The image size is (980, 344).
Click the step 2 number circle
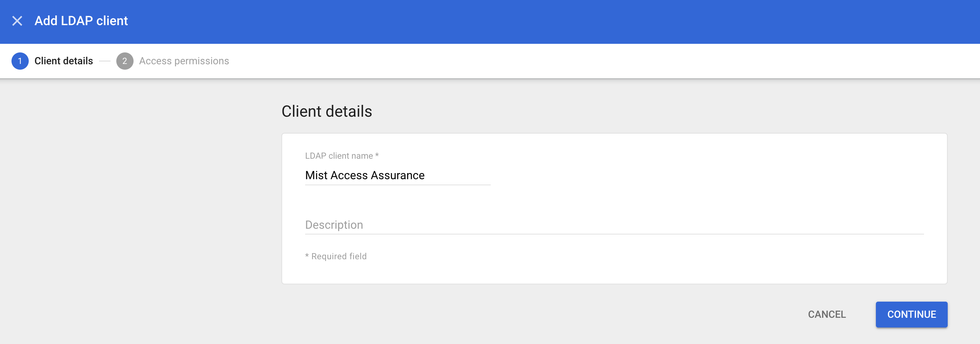(125, 61)
